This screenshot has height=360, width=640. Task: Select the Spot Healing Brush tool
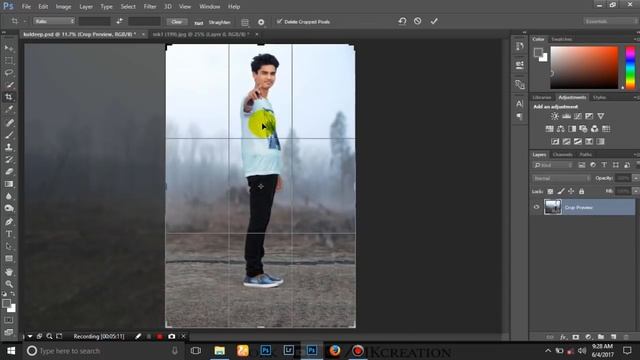(9, 122)
